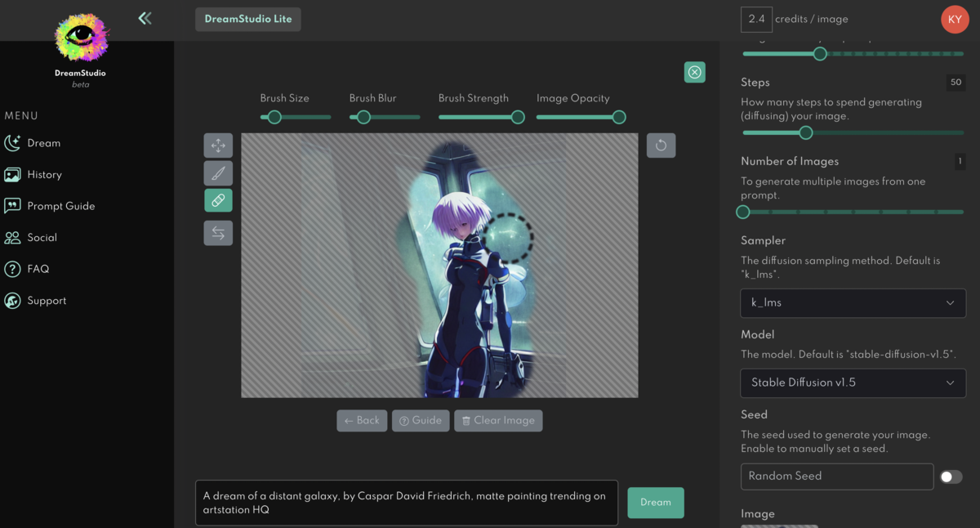Collapse the sidebar with the double-chevron icon
This screenshot has width=980, height=528.
[x=145, y=17]
